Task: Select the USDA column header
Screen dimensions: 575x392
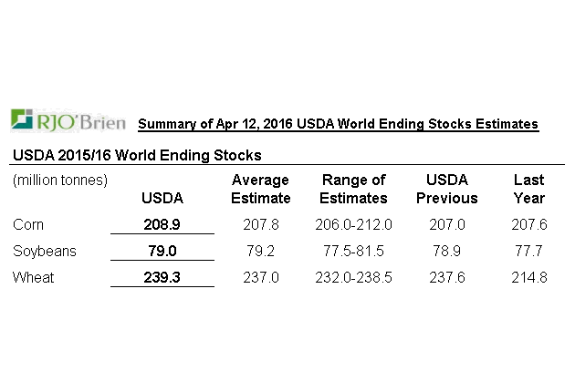Action: [162, 198]
